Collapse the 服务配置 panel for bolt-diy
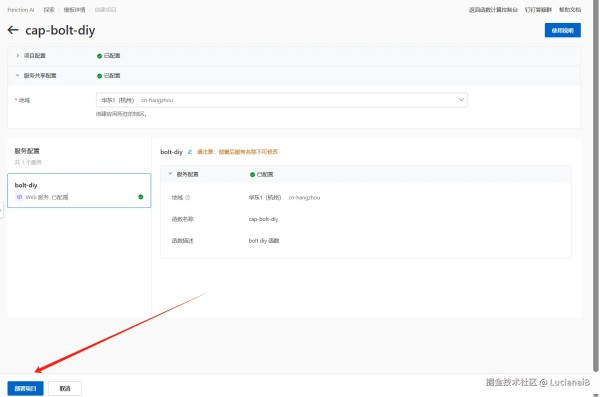This screenshot has height=397, width=600. [170, 174]
